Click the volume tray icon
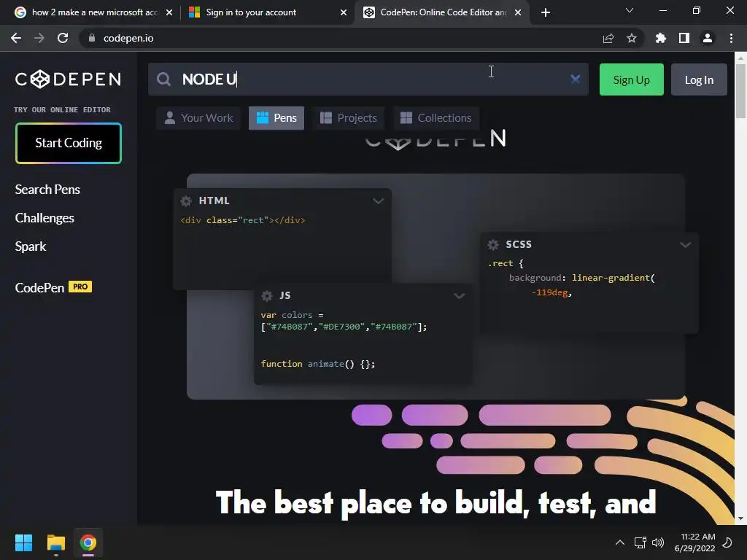Viewport: 747px width, 560px height. tap(658, 542)
